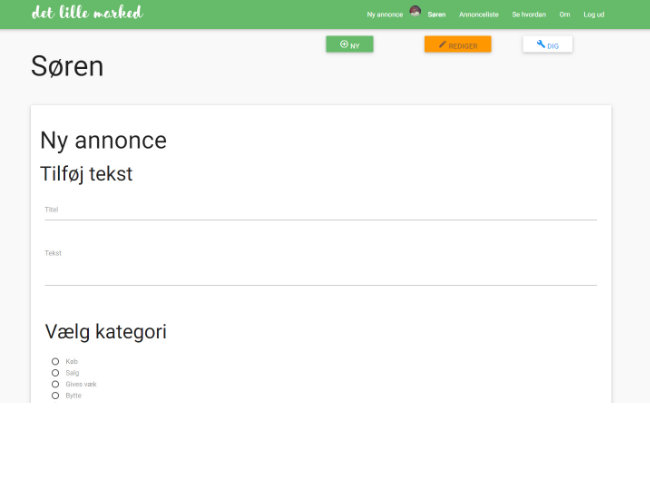Pick the 'Bytte' radio option
This screenshot has height=500, width=650.
55,395
